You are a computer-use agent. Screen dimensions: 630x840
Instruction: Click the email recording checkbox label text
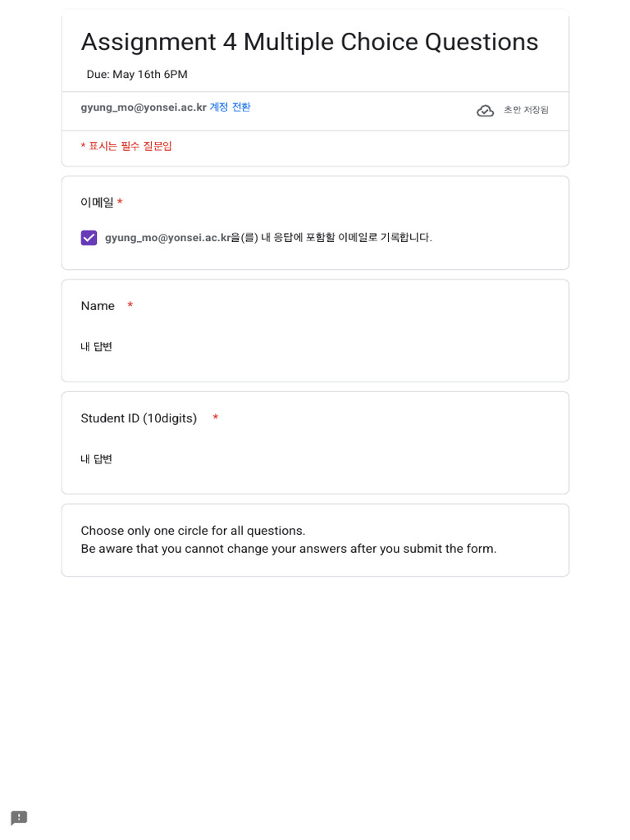coord(268,238)
